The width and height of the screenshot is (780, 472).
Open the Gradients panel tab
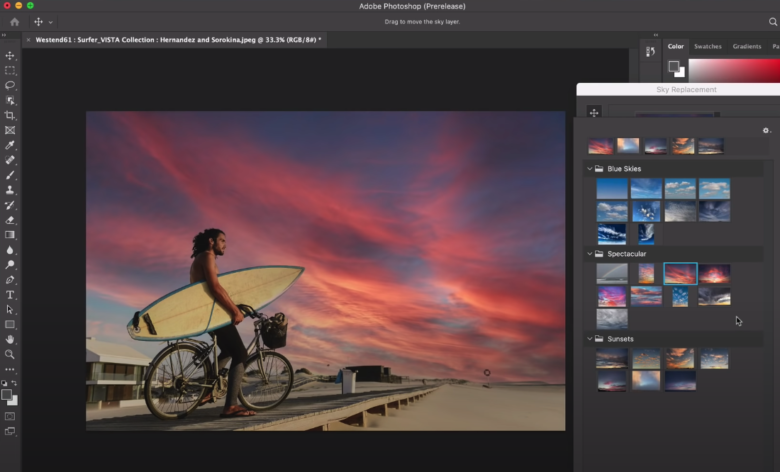(x=746, y=46)
